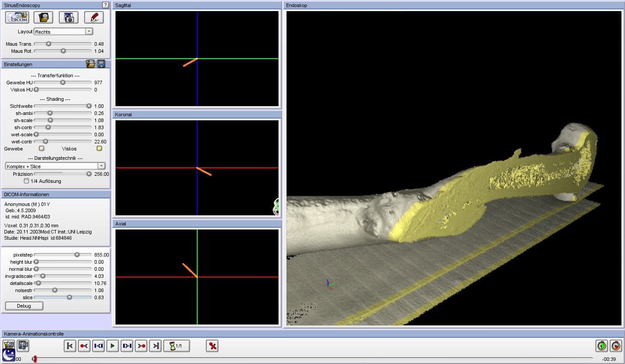Viewport: 625px width, 364px height.
Task: Click the DICOM import button
Action: (x=17, y=18)
